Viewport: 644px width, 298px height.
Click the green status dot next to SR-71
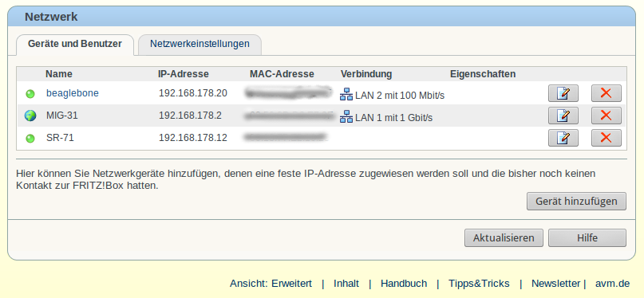(30, 139)
